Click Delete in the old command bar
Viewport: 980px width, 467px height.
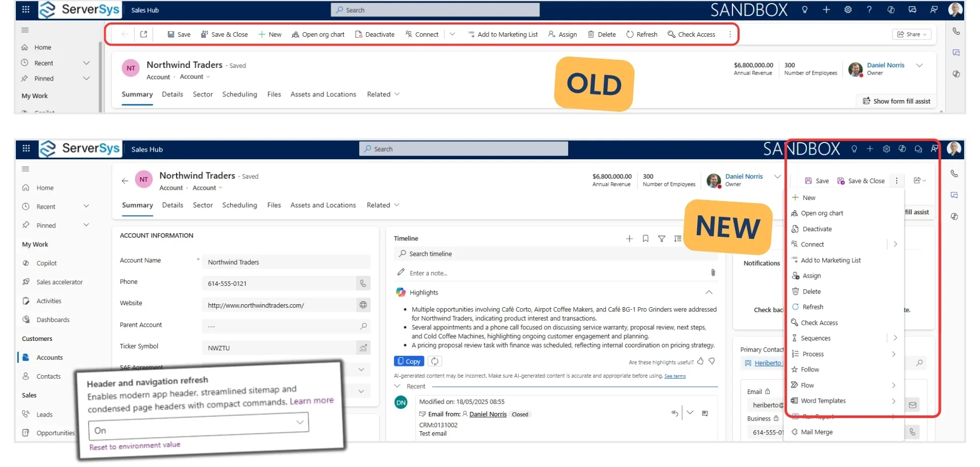(x=602, y=35)
